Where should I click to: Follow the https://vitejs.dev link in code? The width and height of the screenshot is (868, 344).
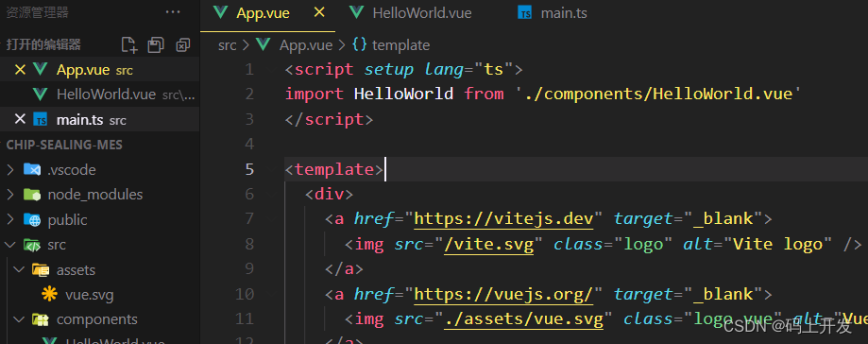click(x=503, y=218)
